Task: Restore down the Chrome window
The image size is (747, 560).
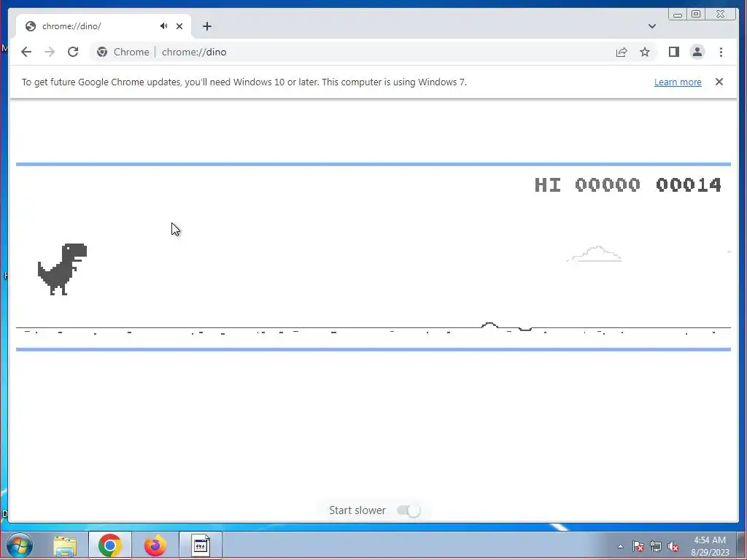Action: pos(695,15)
